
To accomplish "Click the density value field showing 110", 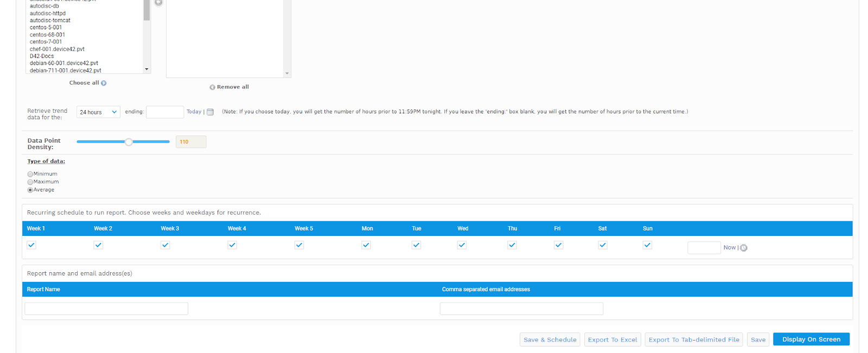I will click(x=191, y=142).
